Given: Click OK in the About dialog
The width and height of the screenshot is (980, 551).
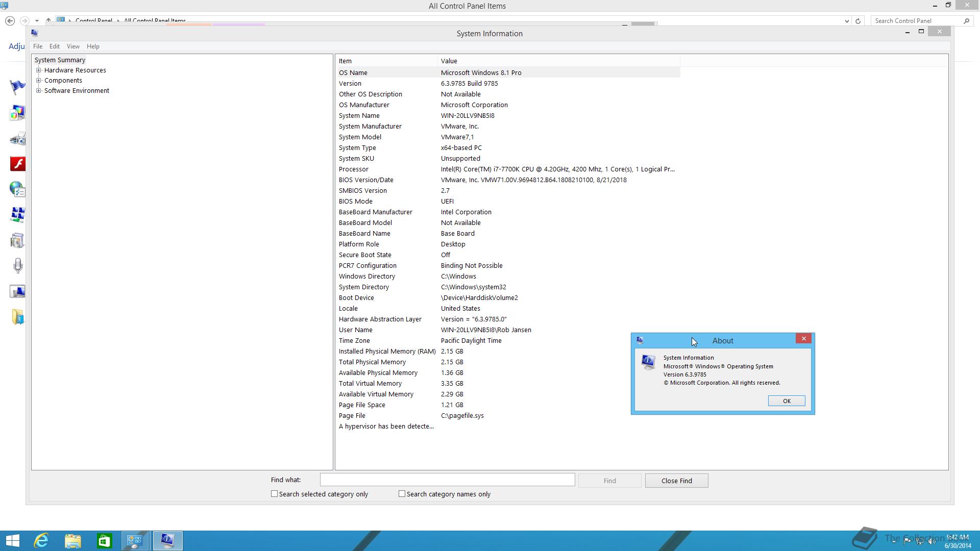Looking at the screenshot, I should click(x=787, y=401).
